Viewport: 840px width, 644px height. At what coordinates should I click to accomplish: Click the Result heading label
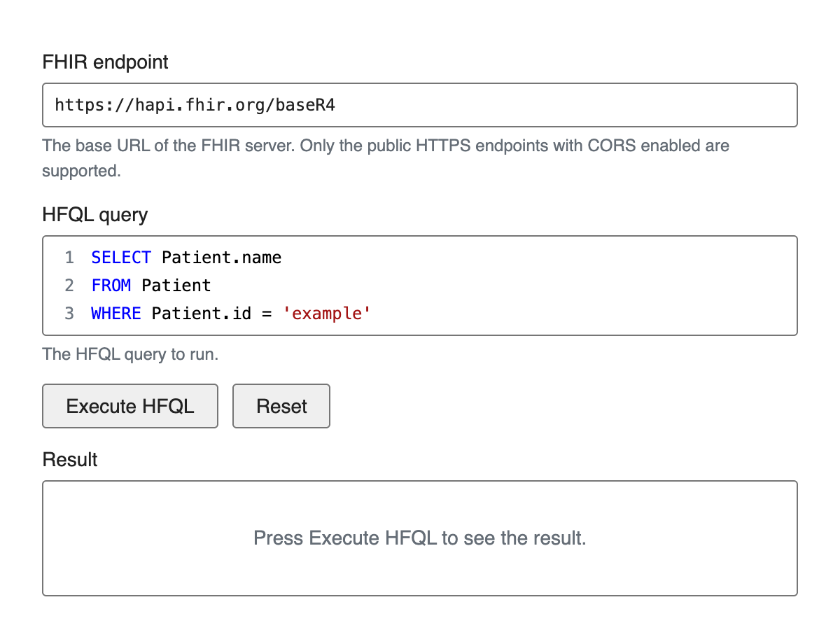(70, 459)
